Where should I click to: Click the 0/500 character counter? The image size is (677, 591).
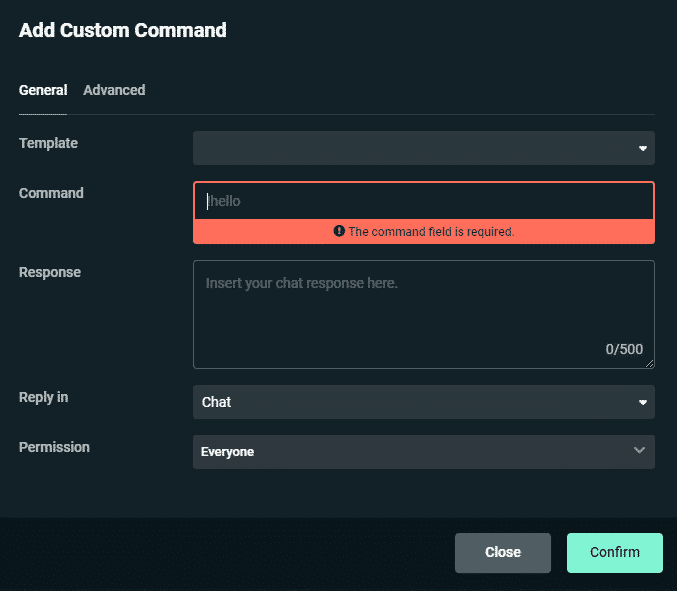624,349
